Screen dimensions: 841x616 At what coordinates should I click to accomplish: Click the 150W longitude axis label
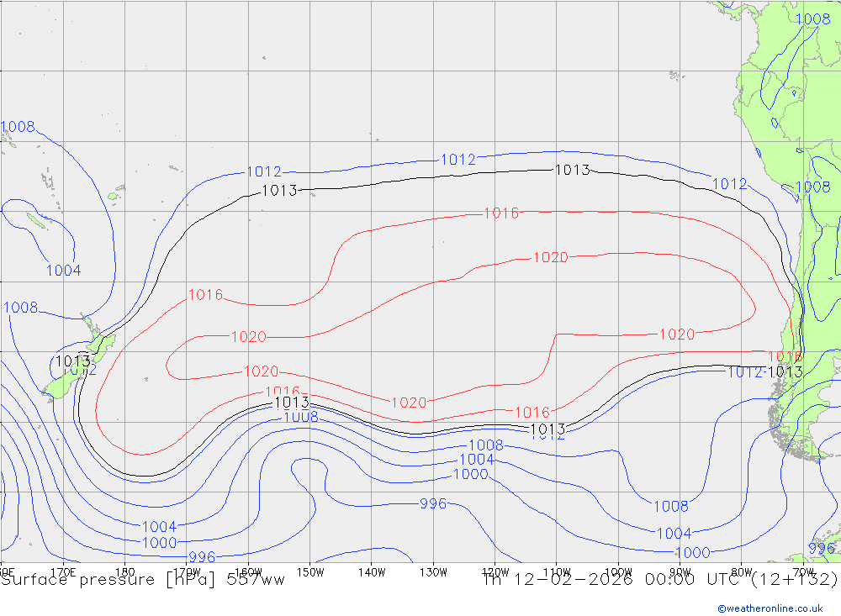pos(310,572)
